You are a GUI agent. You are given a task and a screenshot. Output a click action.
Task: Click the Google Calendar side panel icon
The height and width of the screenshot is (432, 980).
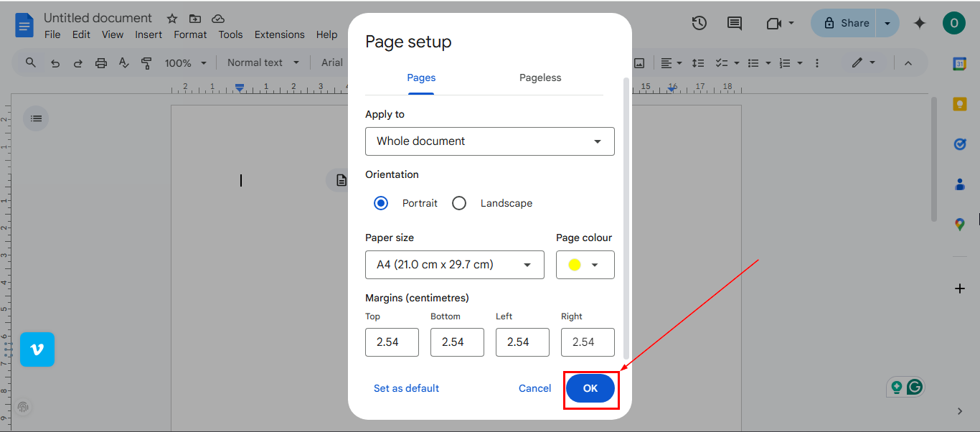960,63
